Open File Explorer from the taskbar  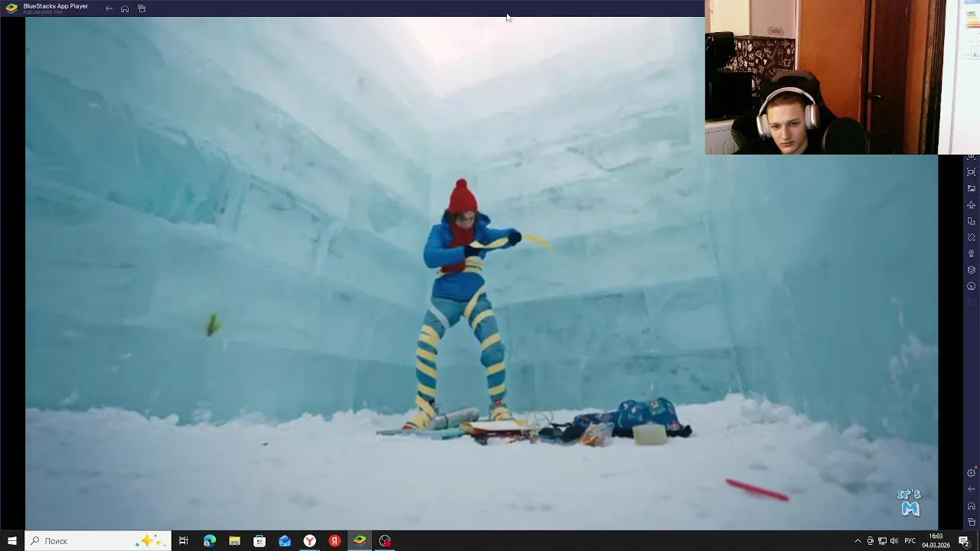pos(234,541)
